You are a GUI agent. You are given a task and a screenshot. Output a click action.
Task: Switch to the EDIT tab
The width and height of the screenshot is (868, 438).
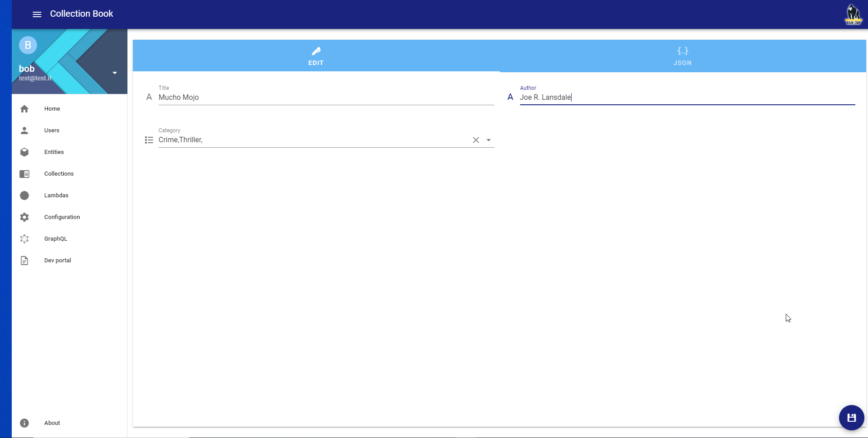coord(316,56)
